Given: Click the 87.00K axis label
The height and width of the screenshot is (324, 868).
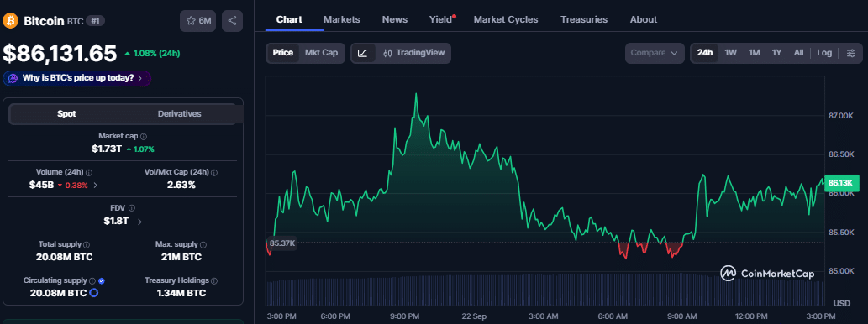Looking at the screenshot, I should (841, 116).
